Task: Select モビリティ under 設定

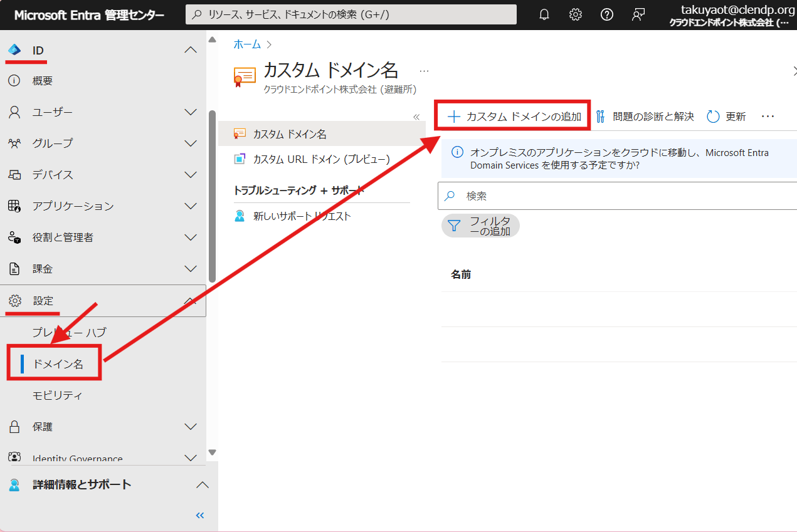Action: pyautogui.click(x=57, y=395)
